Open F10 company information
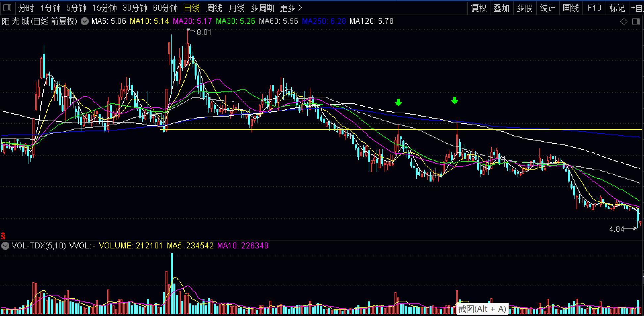644x316 pixels. click(x=594, y=8)
